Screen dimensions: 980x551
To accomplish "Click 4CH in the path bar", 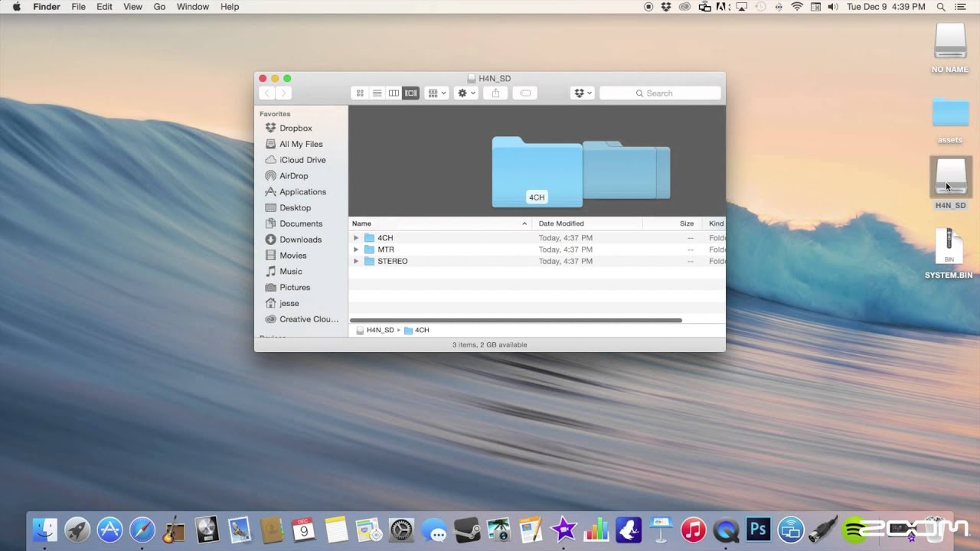I will pos(416,331).
